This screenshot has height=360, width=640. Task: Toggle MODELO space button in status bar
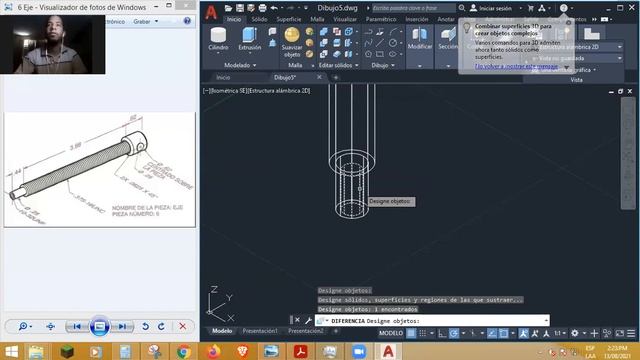pos(391,333)
